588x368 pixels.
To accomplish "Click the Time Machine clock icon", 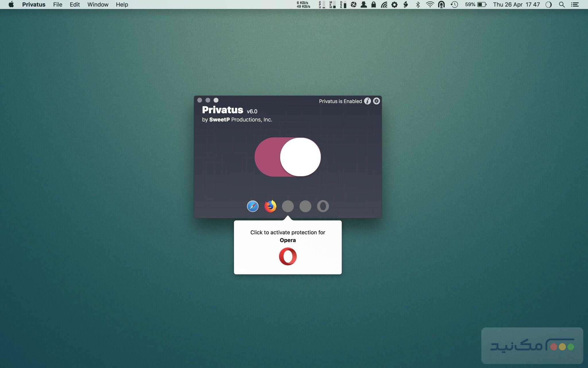I will tap(454, 5).
